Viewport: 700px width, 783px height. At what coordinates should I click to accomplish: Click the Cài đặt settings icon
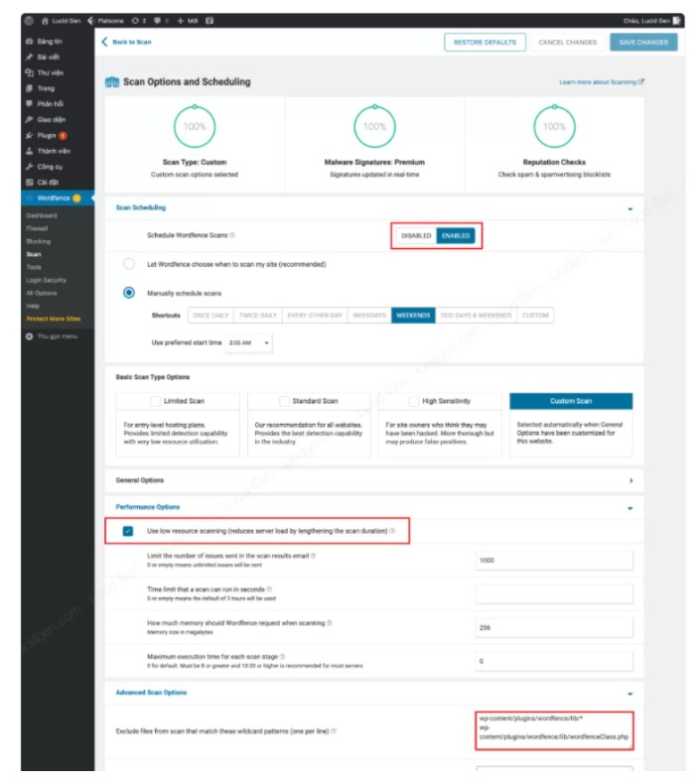tap(30, 182)
